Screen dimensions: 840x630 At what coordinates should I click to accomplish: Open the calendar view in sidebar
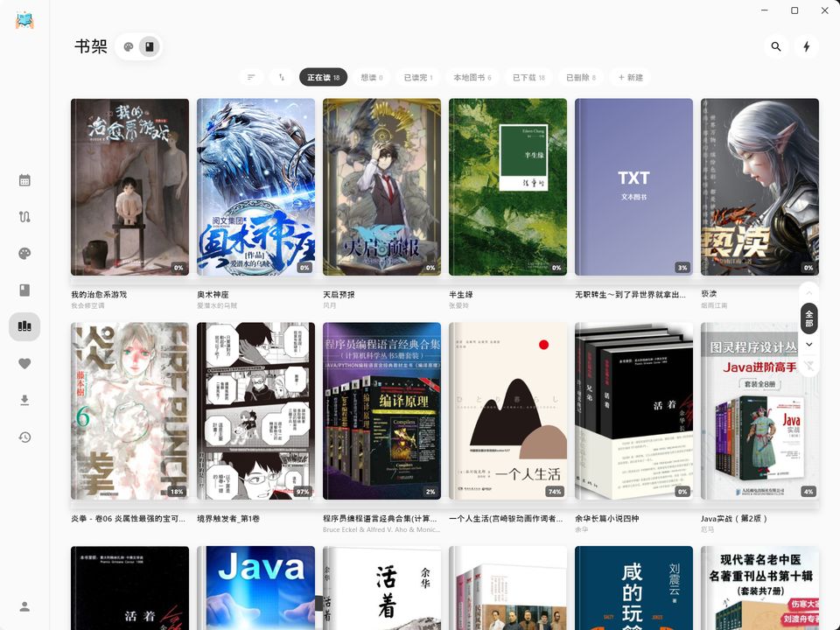click(24, 180)
